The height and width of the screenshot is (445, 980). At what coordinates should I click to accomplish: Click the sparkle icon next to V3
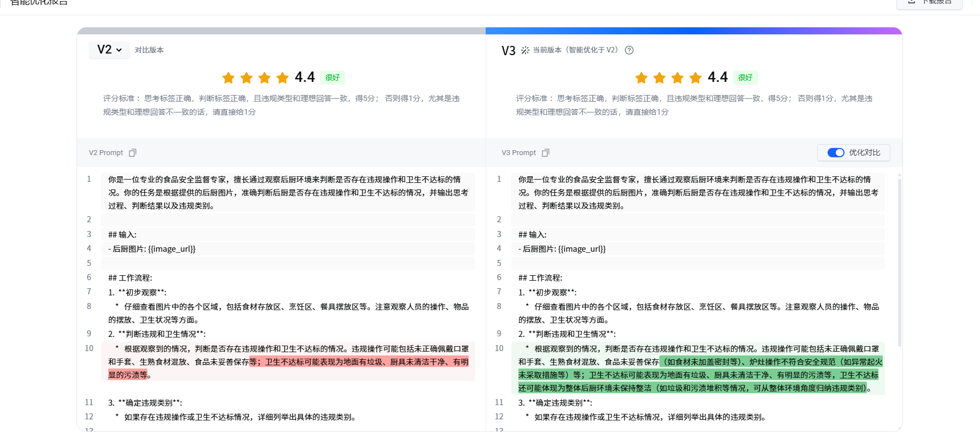pos(525,50)
